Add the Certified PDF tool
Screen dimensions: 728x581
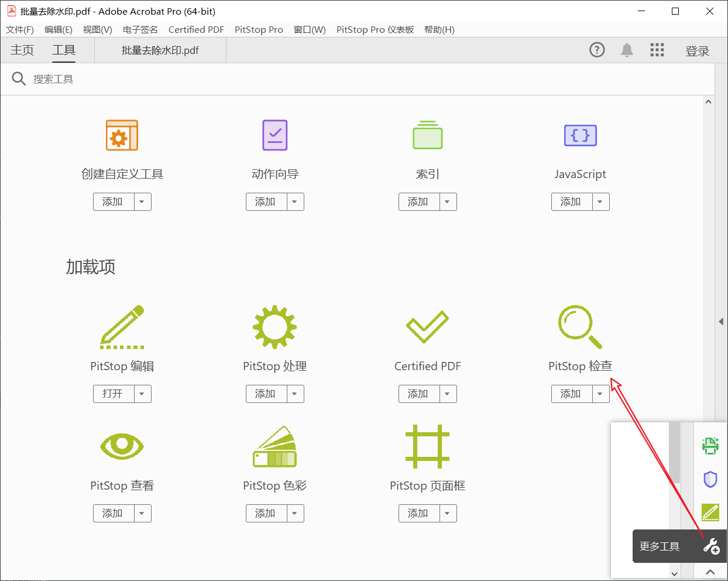419,394
